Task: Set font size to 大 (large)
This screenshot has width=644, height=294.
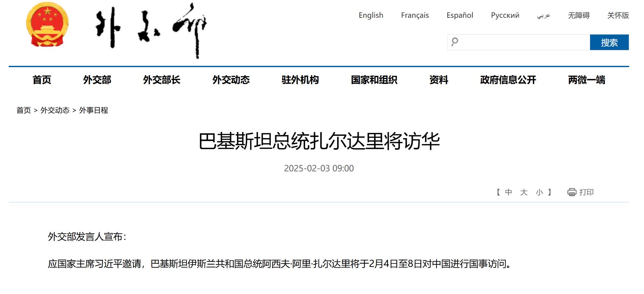Action: [x=523, y=192]
